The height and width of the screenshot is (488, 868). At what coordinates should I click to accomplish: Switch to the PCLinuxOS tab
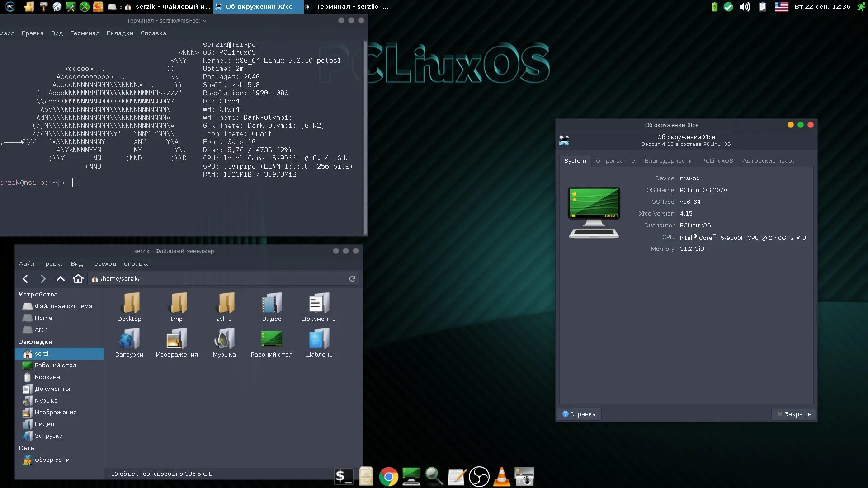point(717,161)
